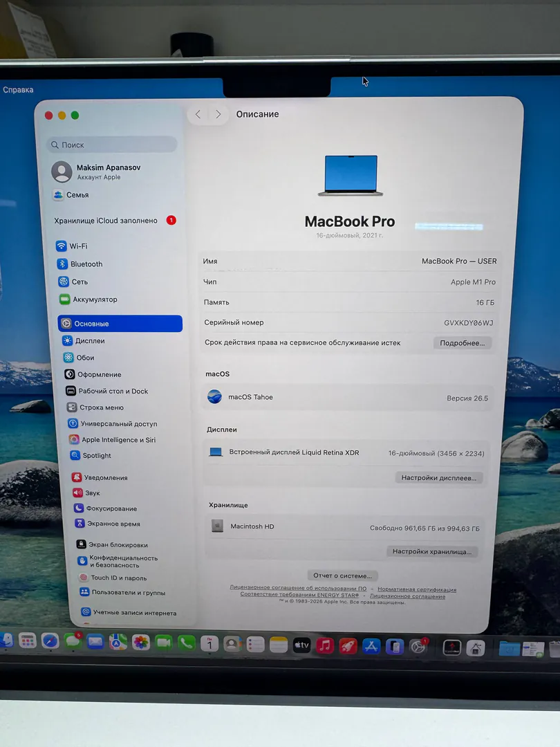Open Calendar from the Dock
Image resolution: width=560 pixels, height=747 pixels.
point(209,644)
